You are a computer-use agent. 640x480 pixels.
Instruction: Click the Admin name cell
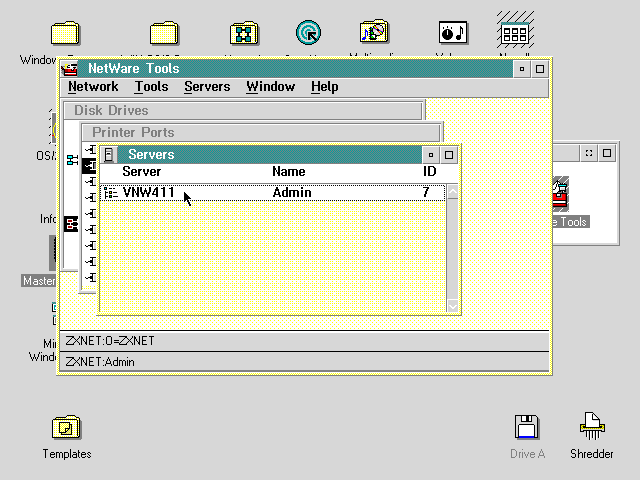(x=292, y=193)
